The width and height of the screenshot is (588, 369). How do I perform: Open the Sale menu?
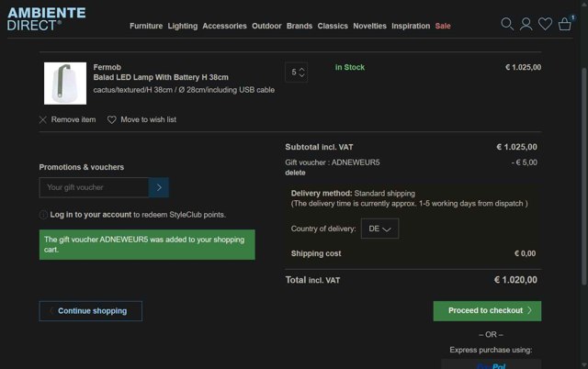pos(443,26)
